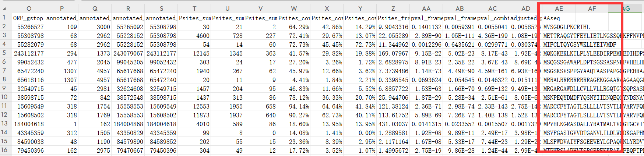Screen dimensions: 644x156
Task: Select column Z header
Action: [393, 8]
